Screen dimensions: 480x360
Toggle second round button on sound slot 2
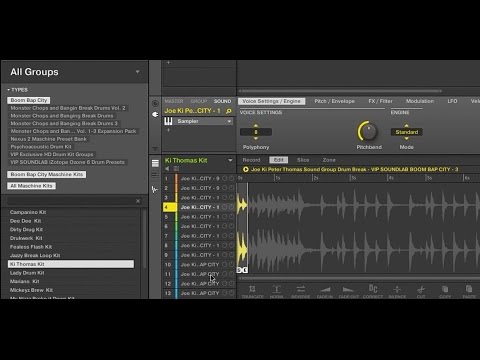click(x=231, y=188)
